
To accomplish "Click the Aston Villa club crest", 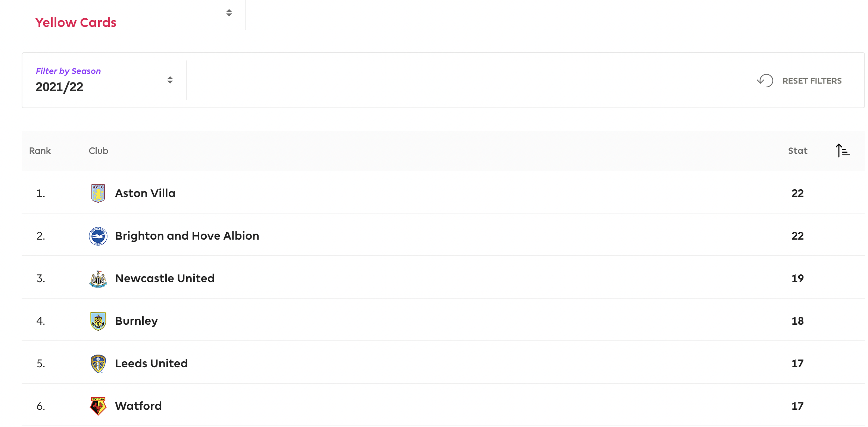I will [x=98, y=193].
